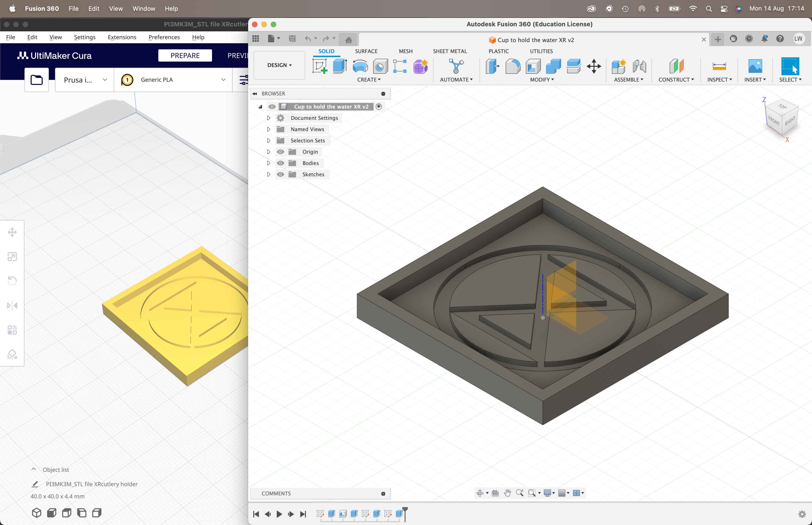
Task: Expand the Sketches folder
Action: [x=269, y=174]
